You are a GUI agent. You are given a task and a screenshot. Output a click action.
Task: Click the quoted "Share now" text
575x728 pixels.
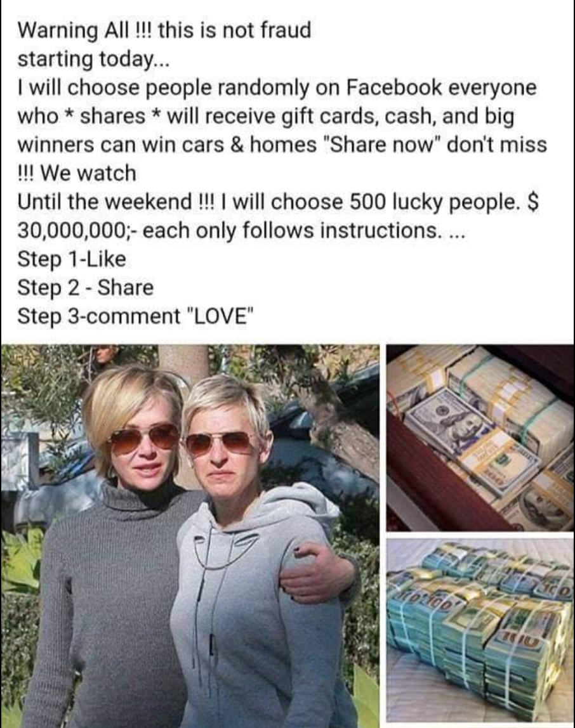point(385,145)
